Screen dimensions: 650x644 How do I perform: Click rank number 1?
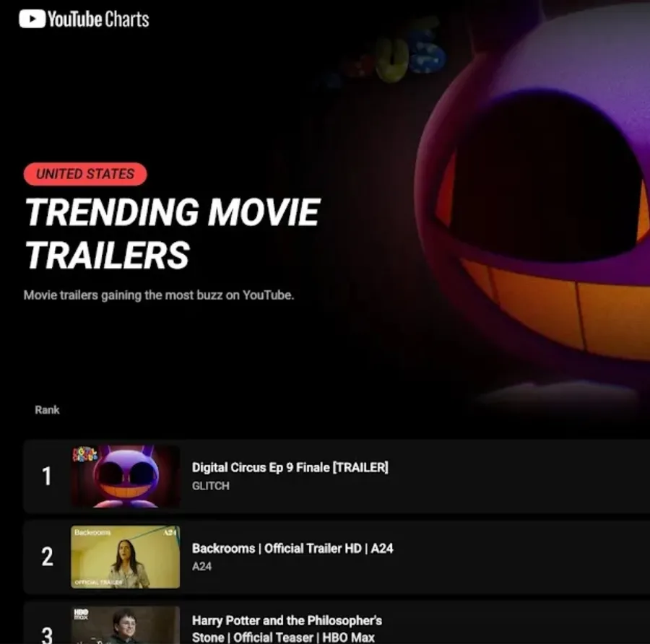[x=47, y=476]
